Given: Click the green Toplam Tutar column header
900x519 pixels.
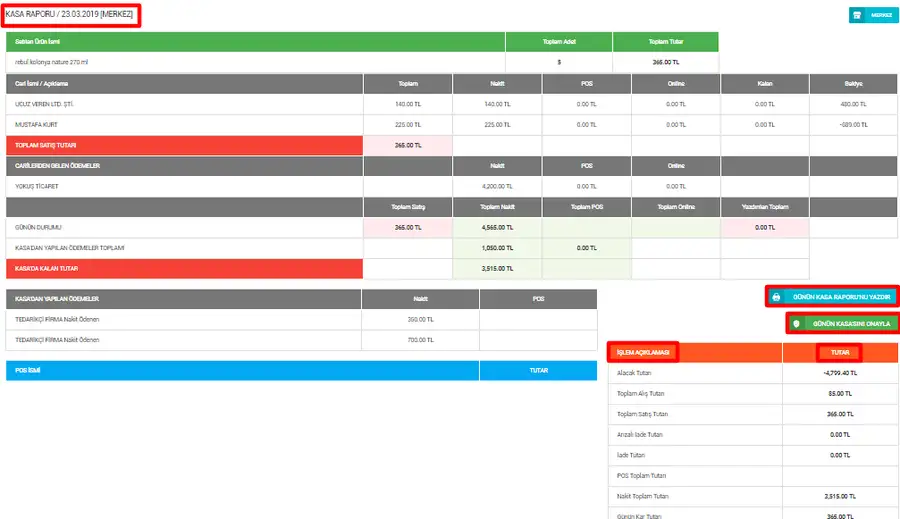Looking at the screenshot, I should click(x=666, y=42).
